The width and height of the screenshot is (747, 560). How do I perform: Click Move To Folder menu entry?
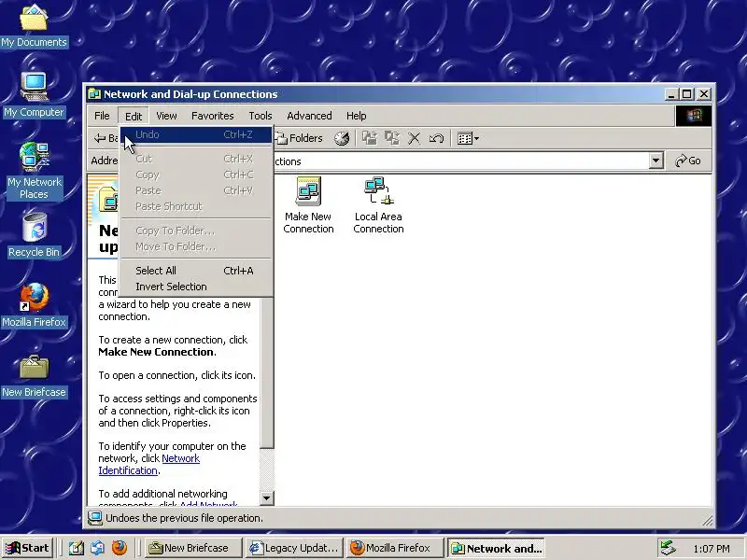(x=196, y=246)
